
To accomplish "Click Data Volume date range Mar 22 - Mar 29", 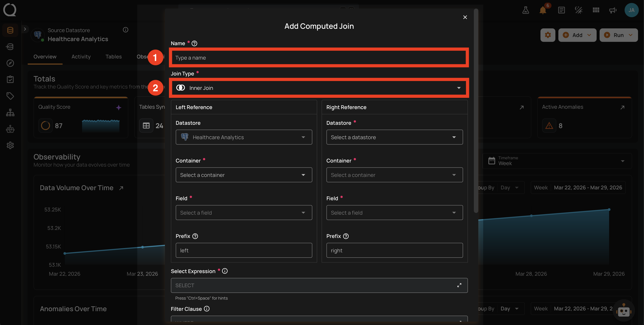I will [578, 188].
